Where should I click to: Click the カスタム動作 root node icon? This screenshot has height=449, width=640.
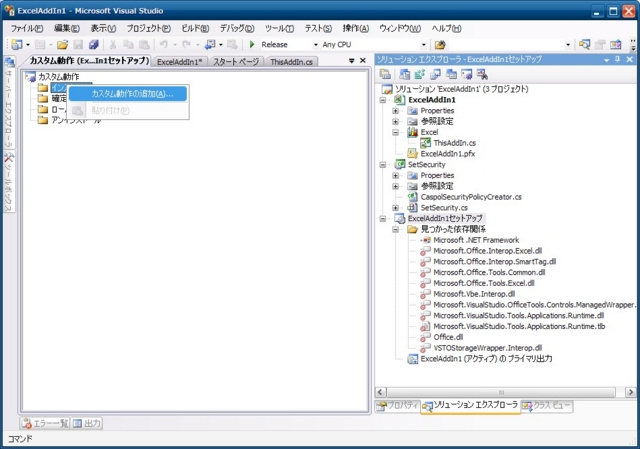point(30,76)
